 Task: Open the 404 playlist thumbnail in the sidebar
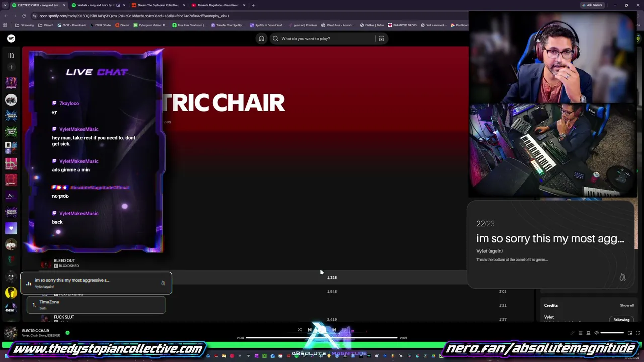pos(11,308)
